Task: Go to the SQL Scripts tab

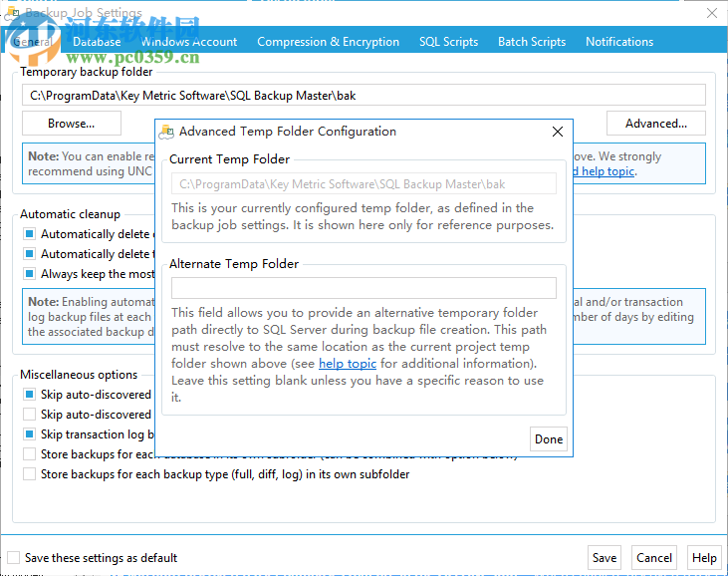Action: click(448, 42)
